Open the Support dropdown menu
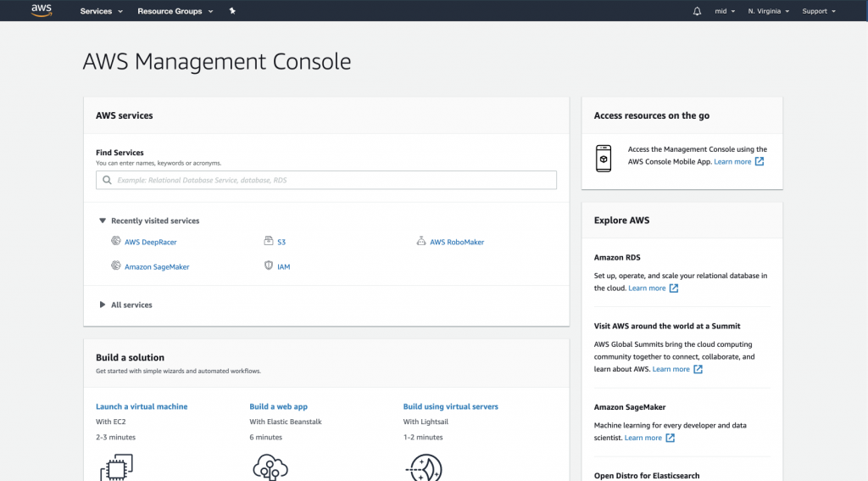 click(819, 11)
